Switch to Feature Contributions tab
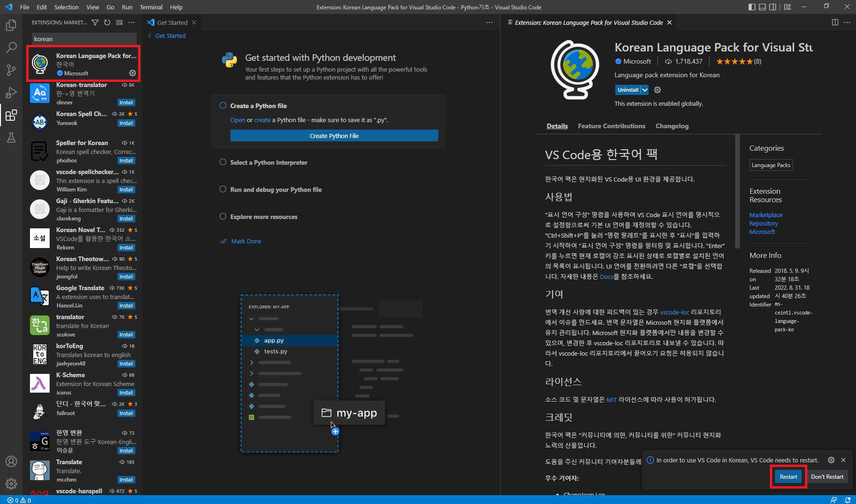 pos(612,126)
